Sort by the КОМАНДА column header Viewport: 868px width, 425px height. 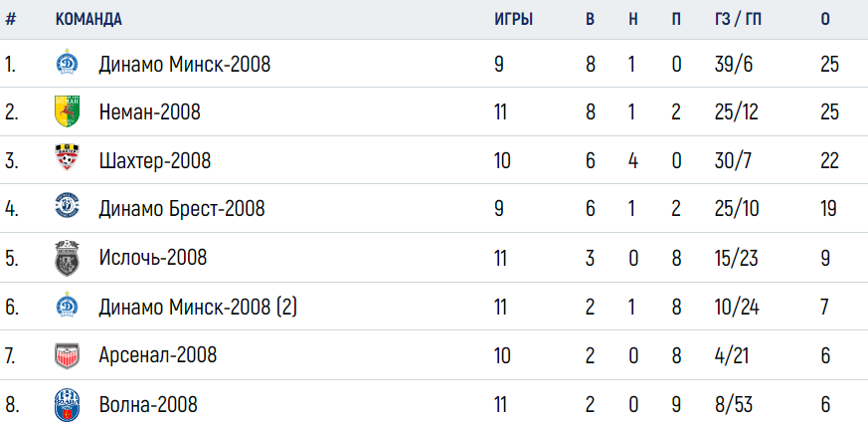[x=88, y=19]
